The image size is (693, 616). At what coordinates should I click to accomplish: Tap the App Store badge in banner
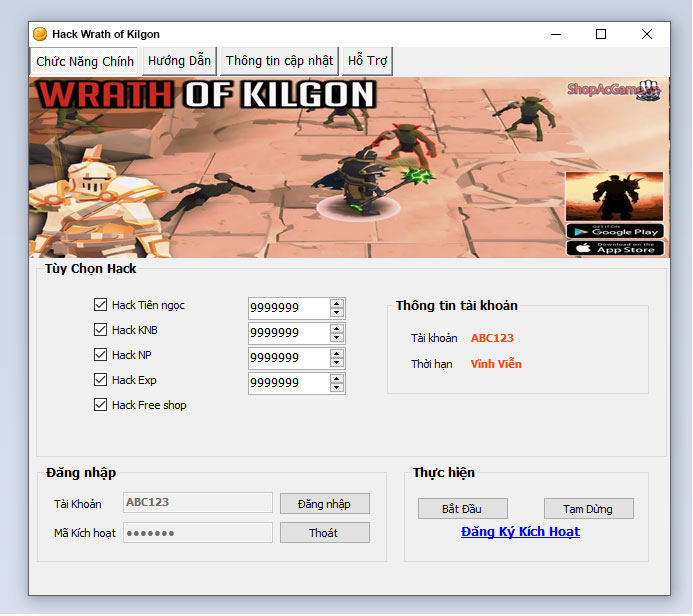click(x=615, y=248)
